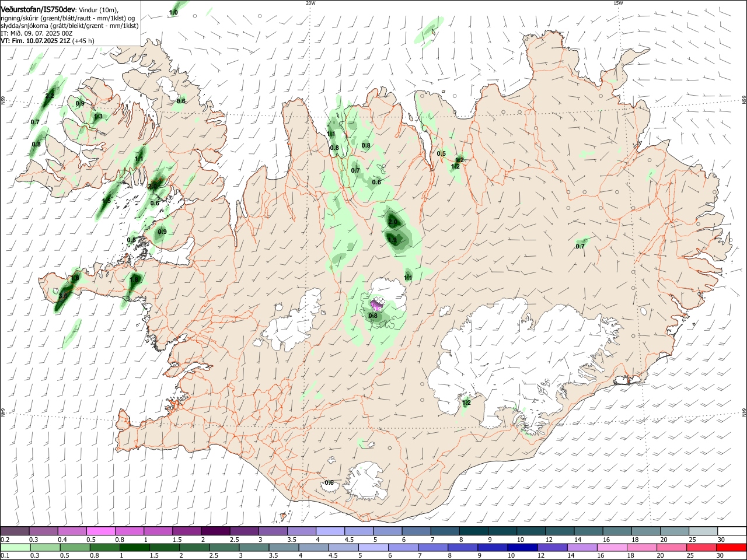
Task: Click the 1.0 value at the map's top edge
Action: (x=173, y=12)
